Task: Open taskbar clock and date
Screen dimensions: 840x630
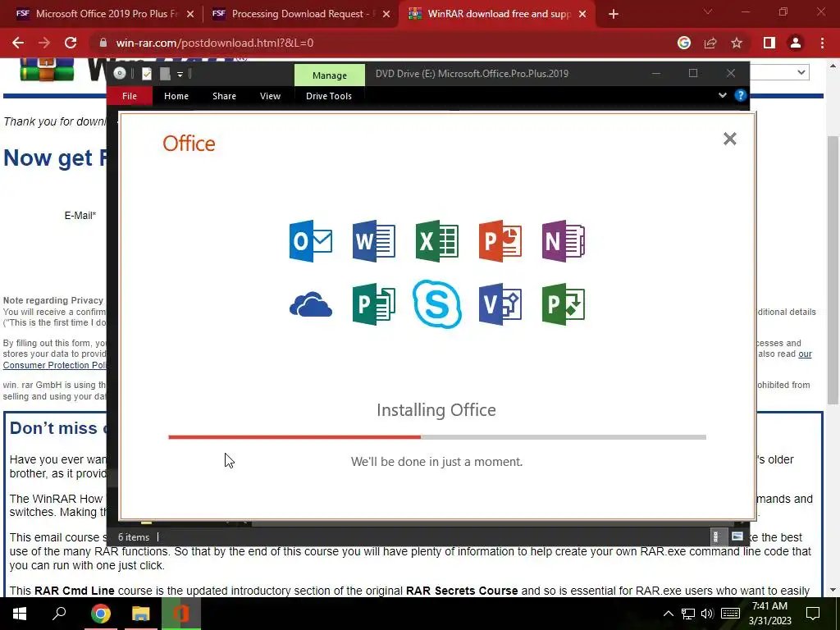Action: [769, 614]
